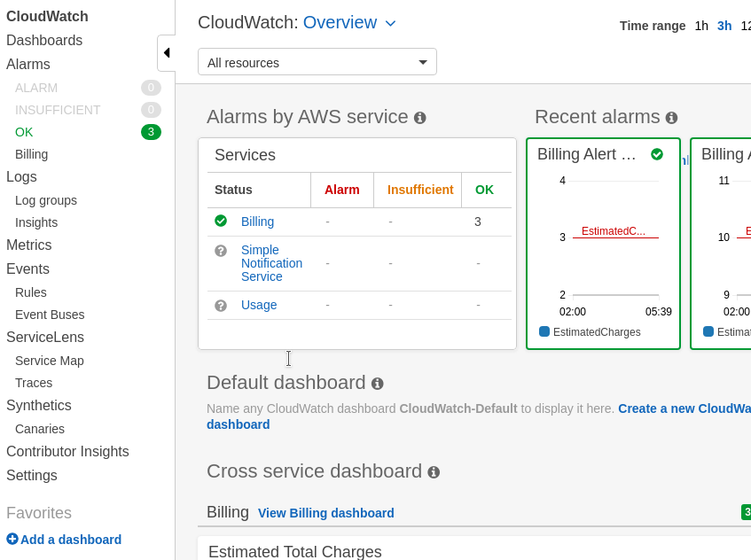Click question mark icon for Simple Notification Service
This screenshot has height=560, width=751.
[x=221, y=251]
